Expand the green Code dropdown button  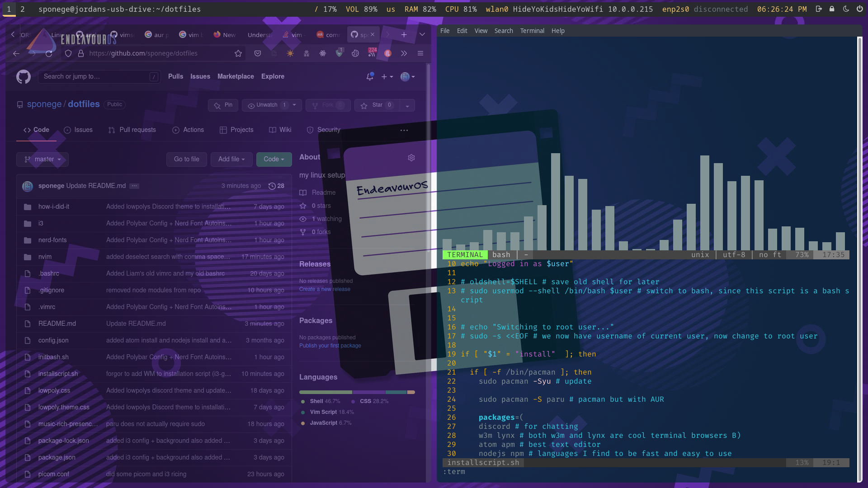[274, 159]
